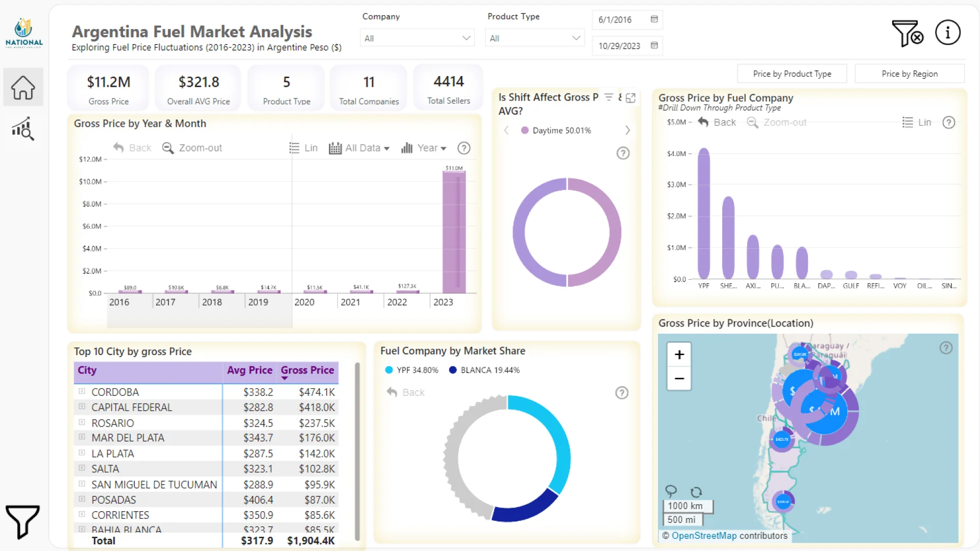Open help icon on province map
Image resolution: width=980 pixels, height=551 pixels.
tap(946, 348)
